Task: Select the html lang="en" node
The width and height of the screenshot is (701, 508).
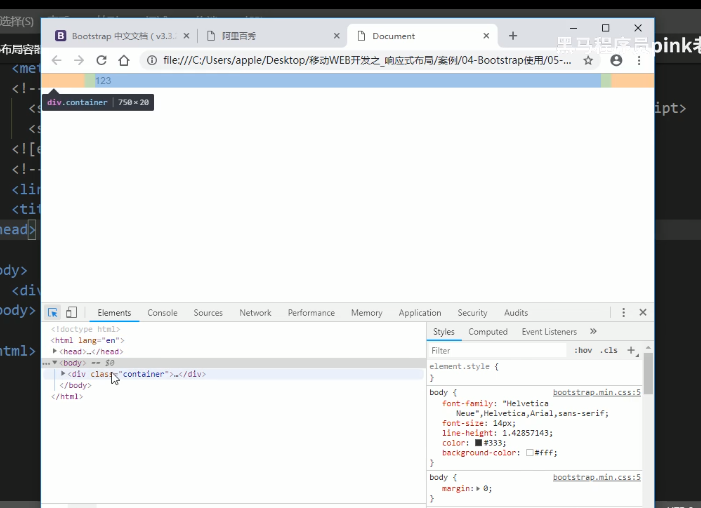Action: pos(87,340)
